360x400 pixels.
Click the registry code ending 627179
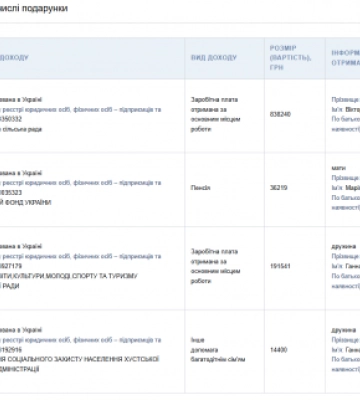tap(11, 266)
